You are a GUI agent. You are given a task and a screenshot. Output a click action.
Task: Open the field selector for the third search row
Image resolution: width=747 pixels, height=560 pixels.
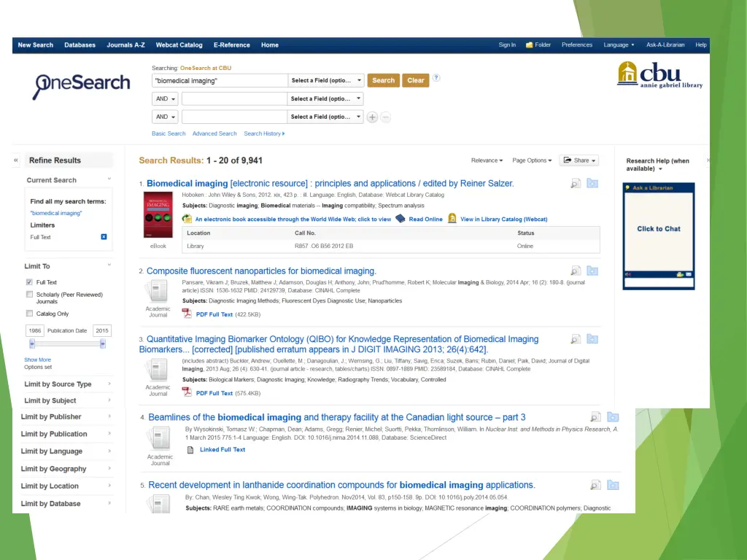pos(326,117)
